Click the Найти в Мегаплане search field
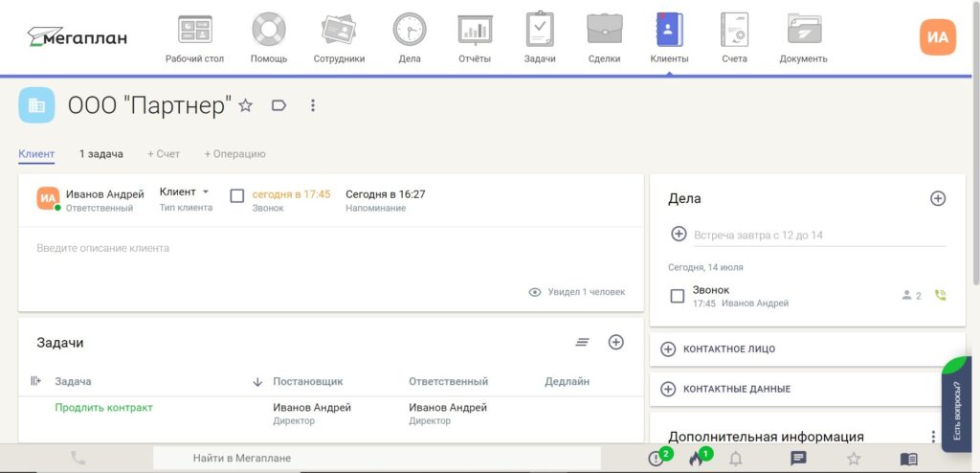The height and width of the screenshot is (473, 980). 376,458
